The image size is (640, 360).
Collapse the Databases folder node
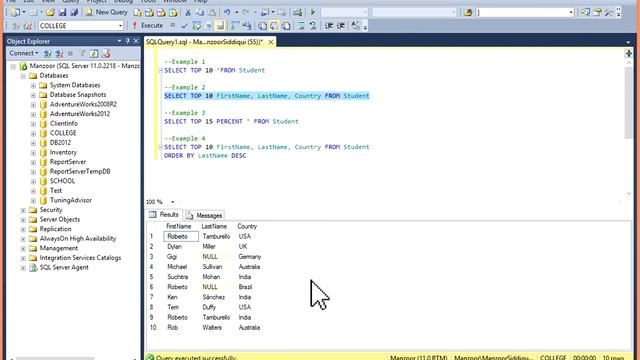tap(23, 76)
